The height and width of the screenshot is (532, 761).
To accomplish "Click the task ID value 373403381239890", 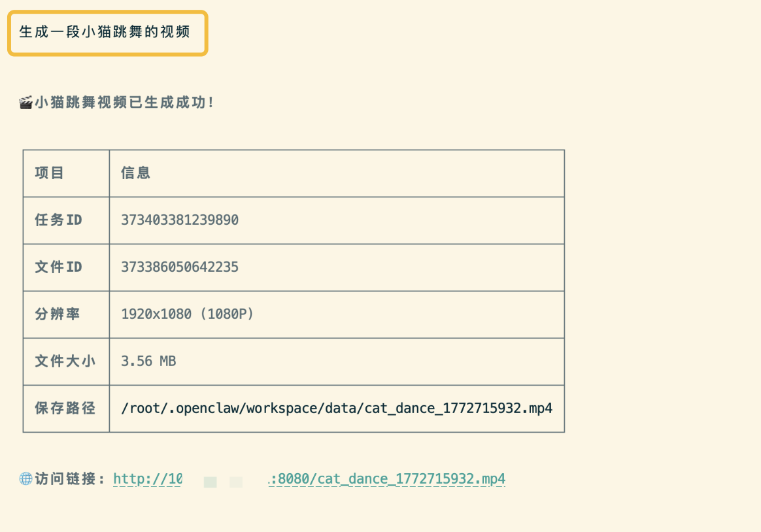I will [x=180, y=220].
